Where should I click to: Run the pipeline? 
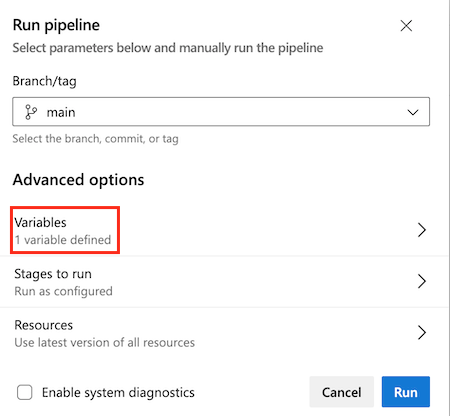[406, 392]
